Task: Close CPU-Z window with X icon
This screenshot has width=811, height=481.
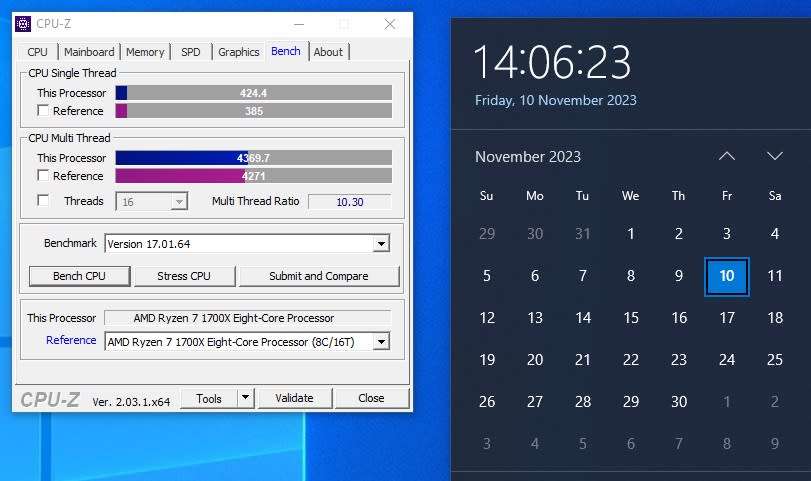Action: pos(390,24)
